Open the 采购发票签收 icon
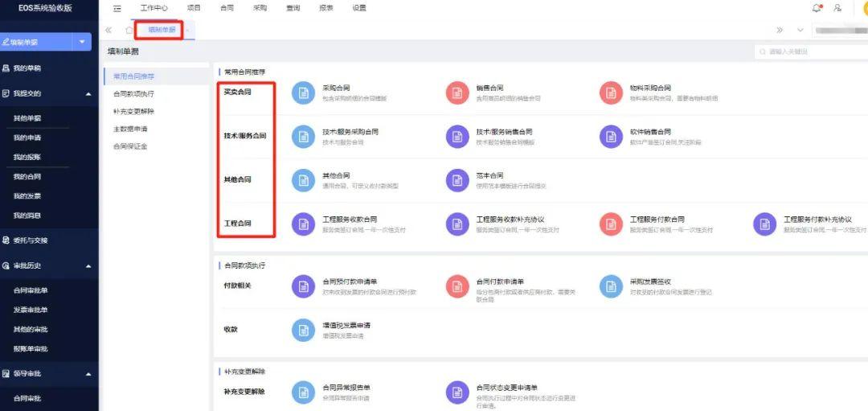Image resolution: width=868 pixels, height=411 pixels. [x=611, y=286]
